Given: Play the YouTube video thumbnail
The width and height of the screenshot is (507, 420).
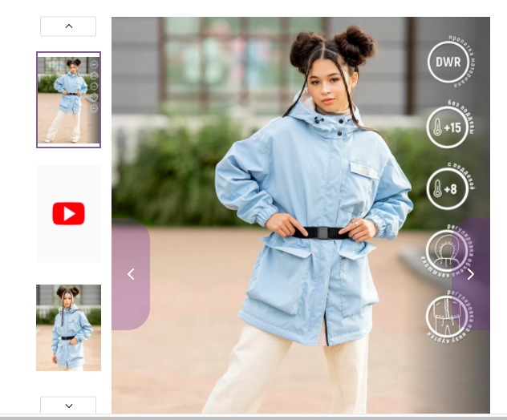Looking at the screenshot, I should pyautogui.click(x=68, y=214).
